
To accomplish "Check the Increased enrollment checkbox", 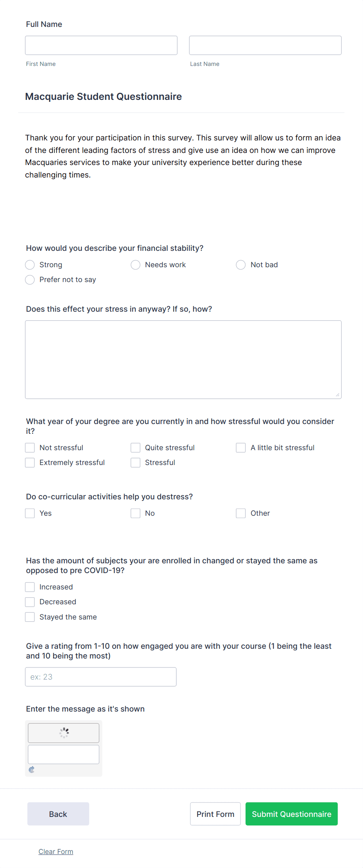I will [x=30, y=587].
